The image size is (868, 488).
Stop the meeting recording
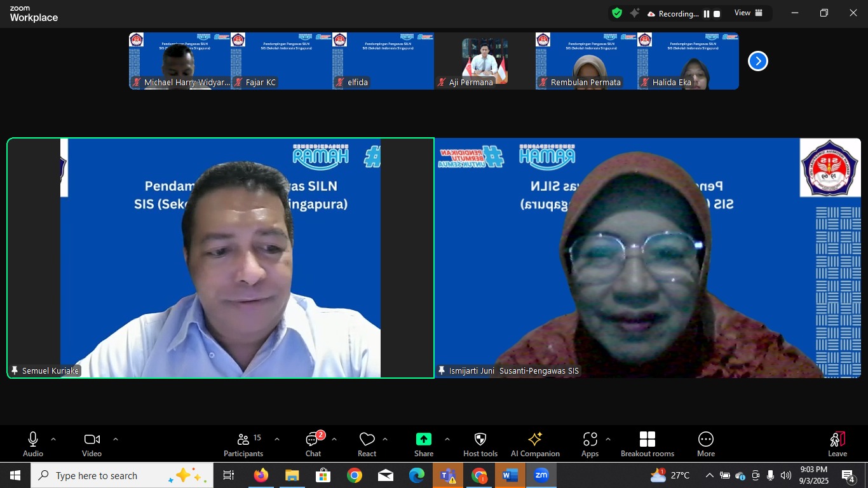point(717,14)
